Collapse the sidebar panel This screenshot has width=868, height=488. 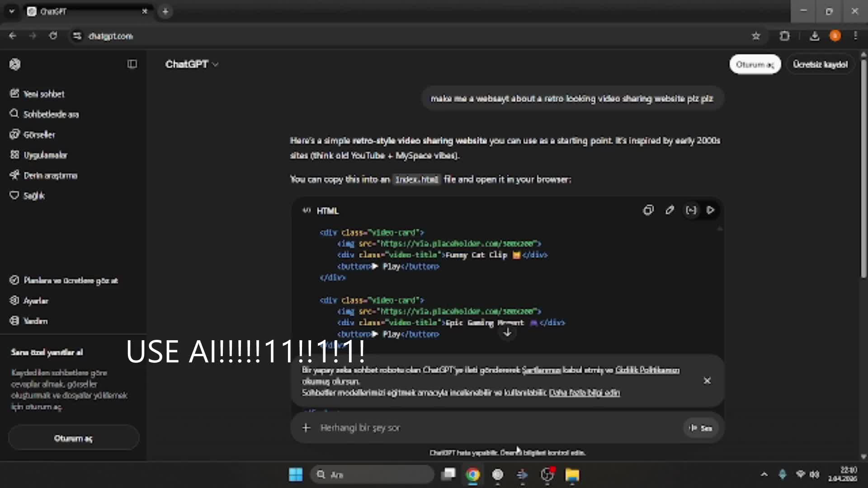132,64
